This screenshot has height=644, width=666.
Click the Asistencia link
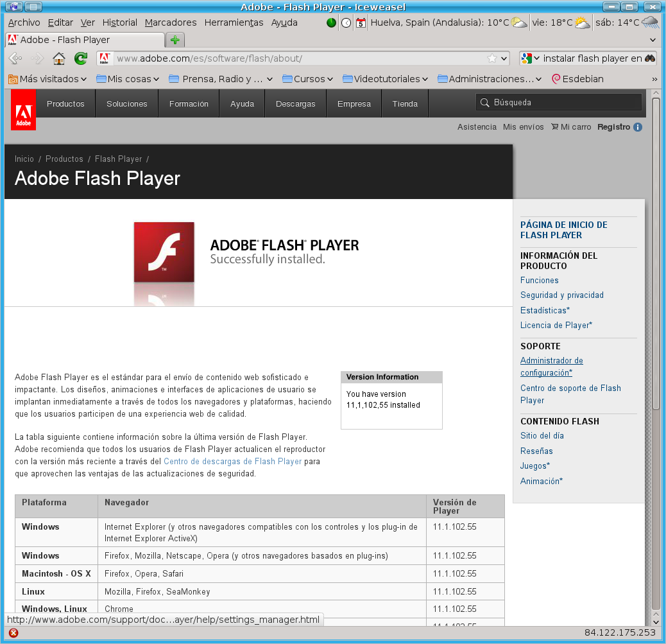click(x=477, y=127)
